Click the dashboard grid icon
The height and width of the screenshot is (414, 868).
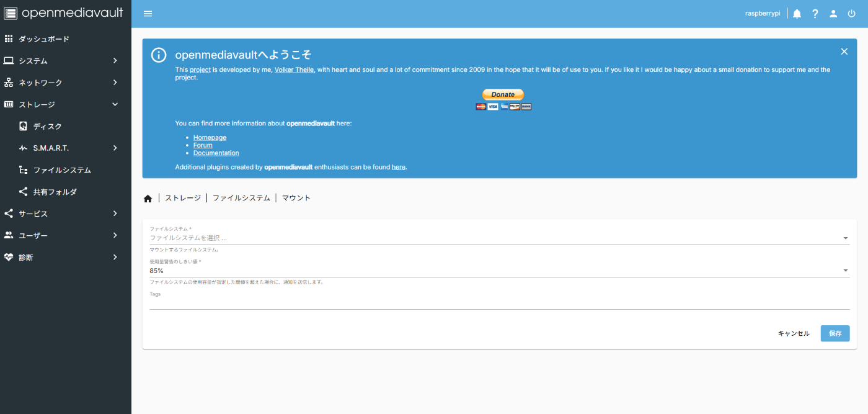[x=9, y=39]
